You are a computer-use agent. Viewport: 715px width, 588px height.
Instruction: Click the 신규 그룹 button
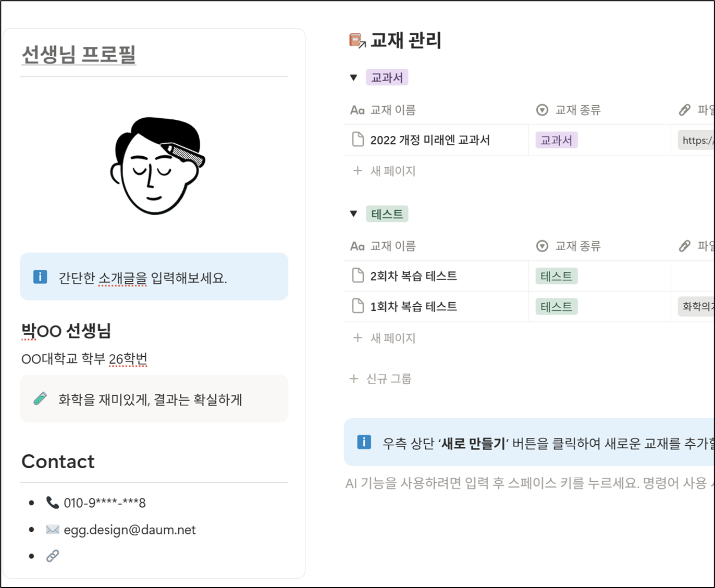pos(380,379)
